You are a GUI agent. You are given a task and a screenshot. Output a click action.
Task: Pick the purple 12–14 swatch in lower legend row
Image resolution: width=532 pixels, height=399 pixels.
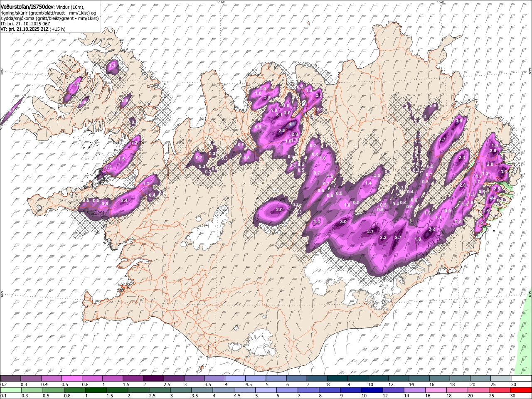click(x=393, y=390)
